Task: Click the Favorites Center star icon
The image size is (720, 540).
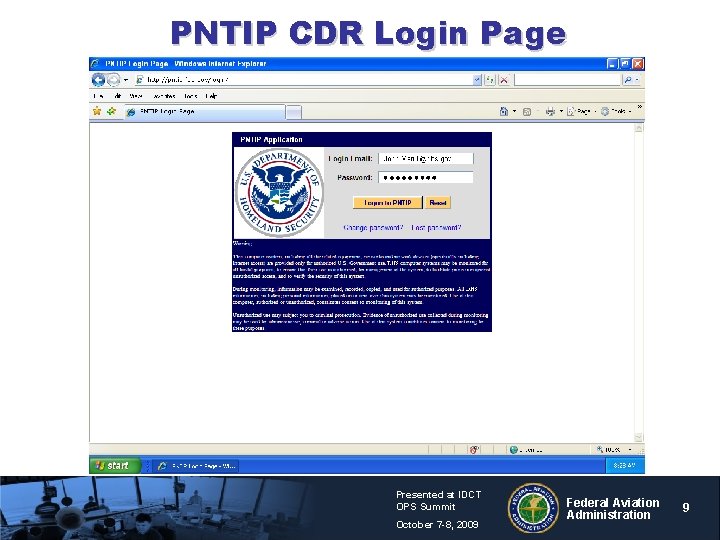Action: coord(97,111)
